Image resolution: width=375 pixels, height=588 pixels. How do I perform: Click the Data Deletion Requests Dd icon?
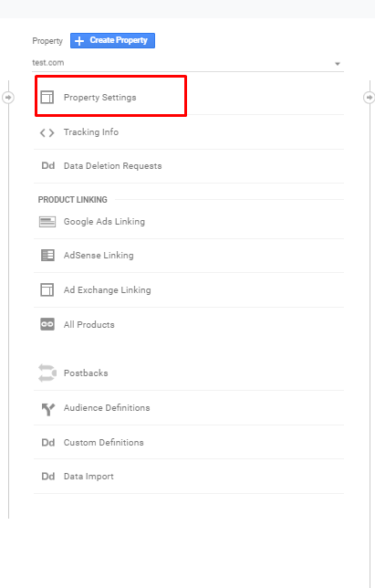pos(48,166)
